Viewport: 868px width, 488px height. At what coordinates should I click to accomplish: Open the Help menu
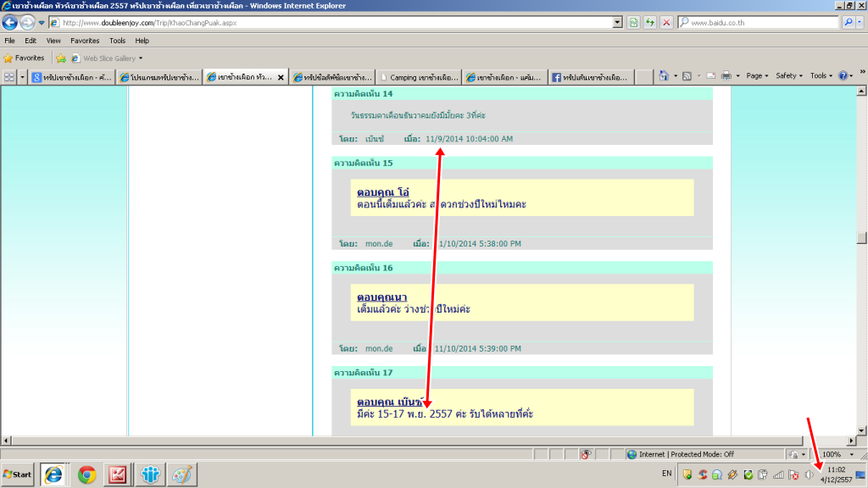(x=142, y=41)
